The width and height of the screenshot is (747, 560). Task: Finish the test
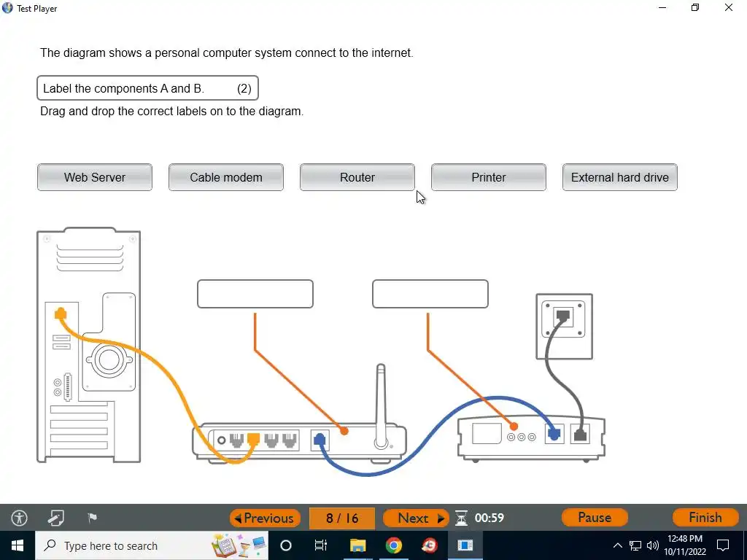tap(705, 518)
